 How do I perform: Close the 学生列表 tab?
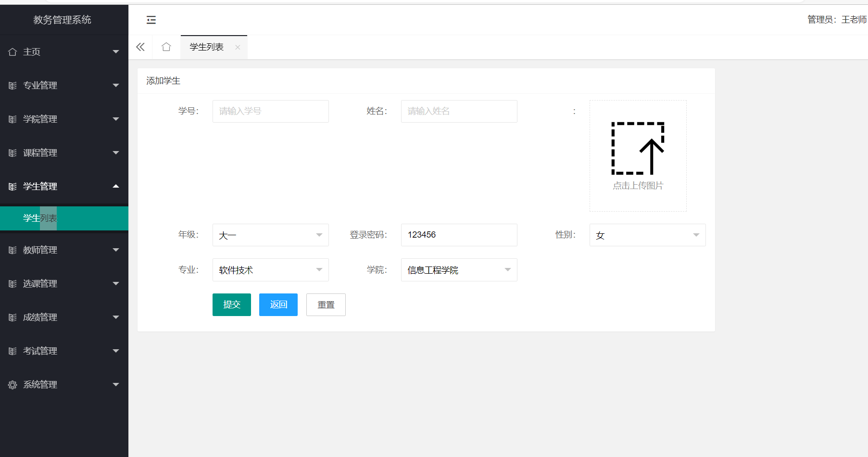coord(238,47)
